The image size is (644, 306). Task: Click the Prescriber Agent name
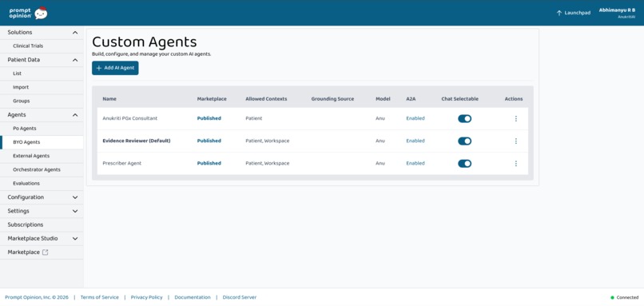point(122,163)
